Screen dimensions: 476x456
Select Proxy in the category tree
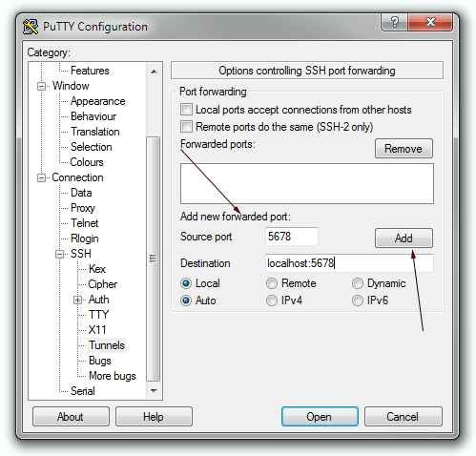(83, 208)
